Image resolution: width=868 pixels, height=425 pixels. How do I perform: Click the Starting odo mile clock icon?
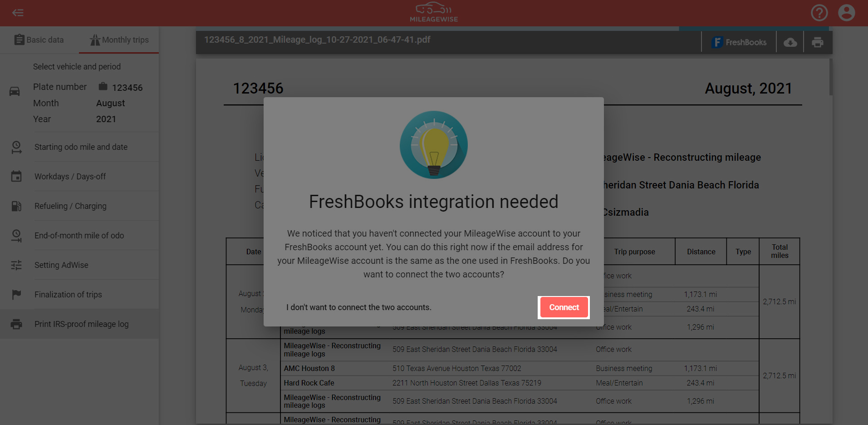pyautogui.click(x=17, y=147)
